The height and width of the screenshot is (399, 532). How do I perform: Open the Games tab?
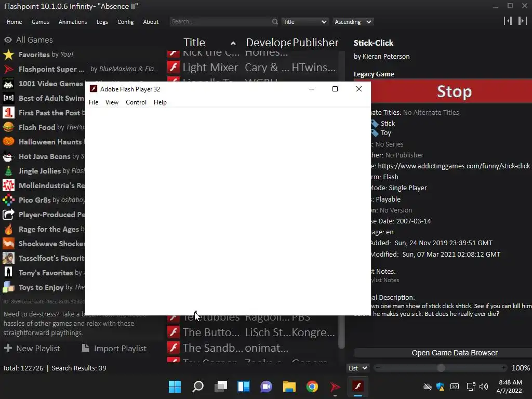click(40, 22)
